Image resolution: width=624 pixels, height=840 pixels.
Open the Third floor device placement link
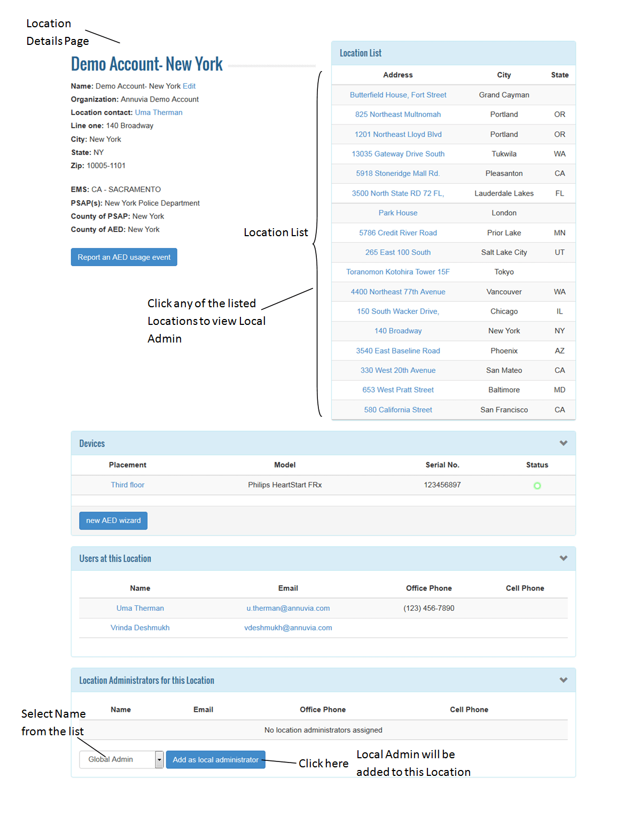click(x=128, y=485)
